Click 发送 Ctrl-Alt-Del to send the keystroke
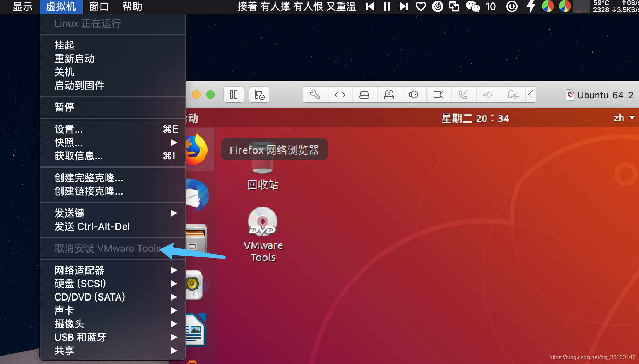The image size is (639, 364). tap(92, 226)
